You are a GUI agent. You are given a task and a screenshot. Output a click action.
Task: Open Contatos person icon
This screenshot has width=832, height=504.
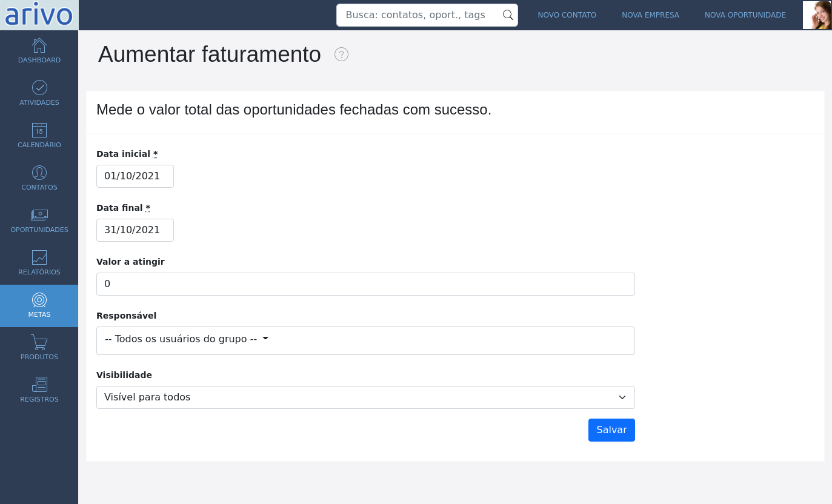pyautogui.click(x=39, y=173)
